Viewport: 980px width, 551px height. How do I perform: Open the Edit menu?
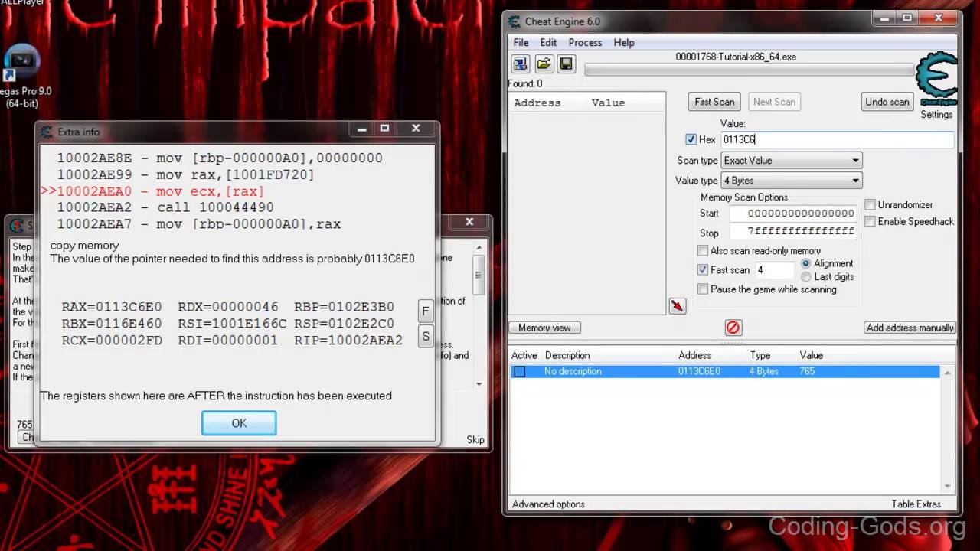pyautogui.click(x=548, y=42)
